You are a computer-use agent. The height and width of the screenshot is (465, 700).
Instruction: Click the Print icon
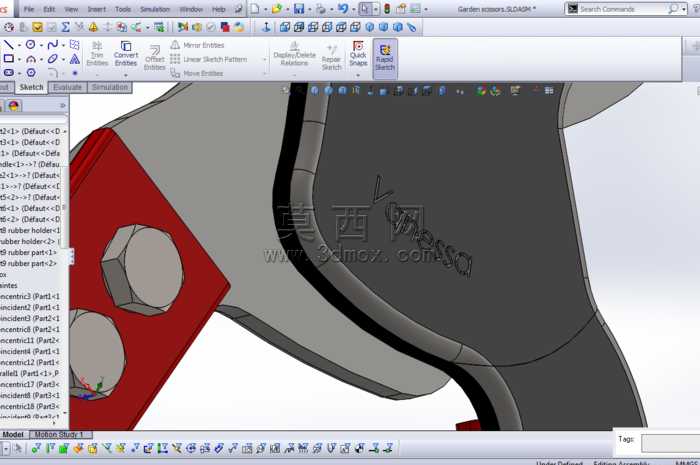coord(321,8)
